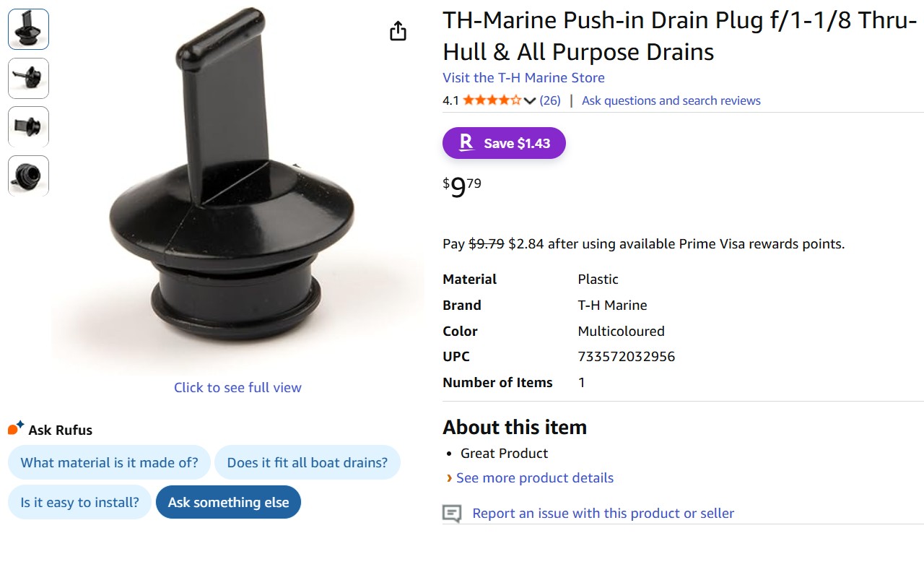The height and width of the screenshot is (567, 924).
Task: Select the first product thumbnail image
Action: click(x=29, y=30)
